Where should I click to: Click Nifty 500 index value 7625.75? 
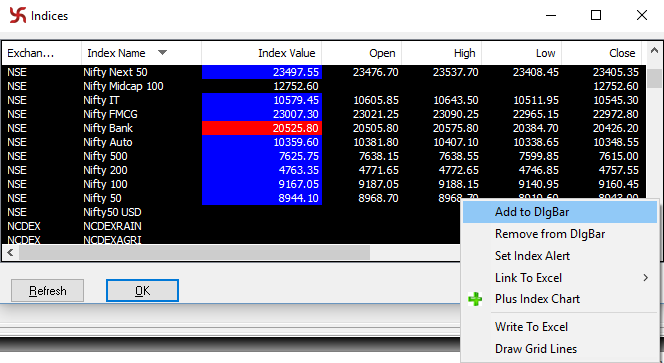[262, 156]
